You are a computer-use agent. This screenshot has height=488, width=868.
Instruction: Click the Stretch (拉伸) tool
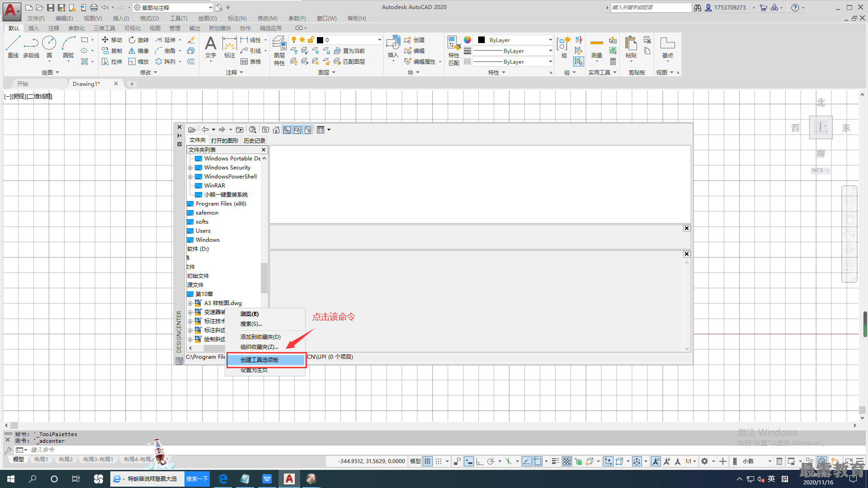click(112, 61)
